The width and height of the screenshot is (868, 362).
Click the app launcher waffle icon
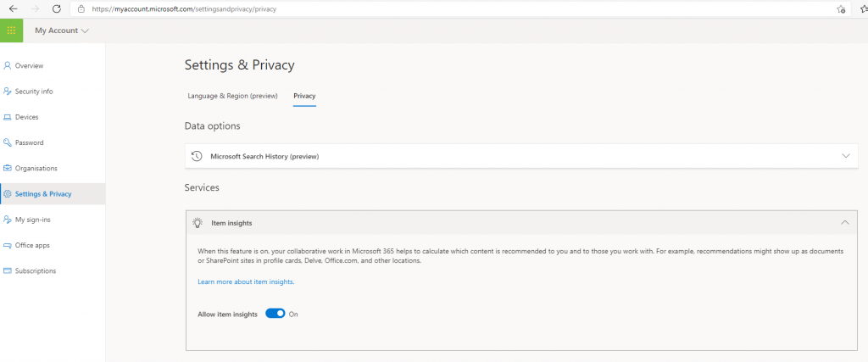(x=11, y=31)
